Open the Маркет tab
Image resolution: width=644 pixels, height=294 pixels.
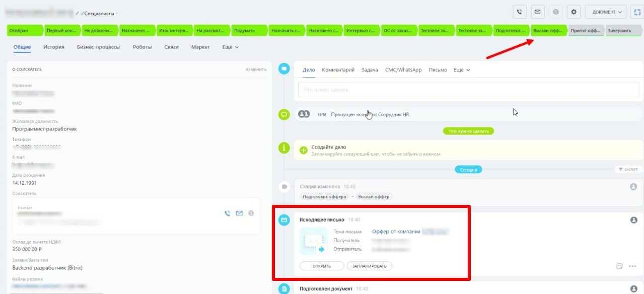point(200,47)
